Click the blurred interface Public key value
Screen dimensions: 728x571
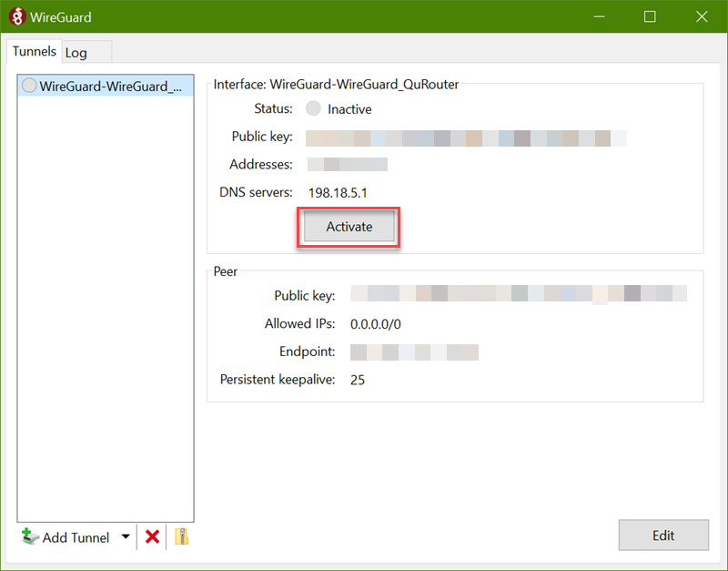(466, 138)
